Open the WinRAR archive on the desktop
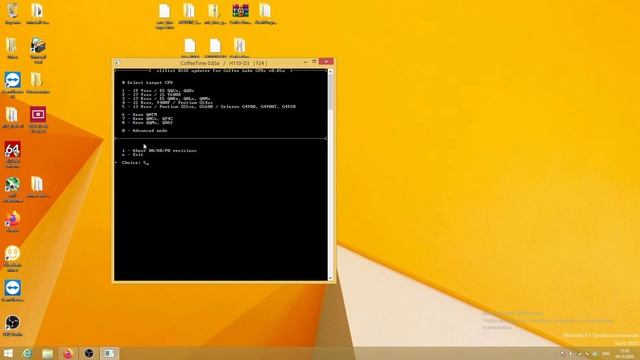This screenshot has width=640, height=360. (x=240, y=11)
